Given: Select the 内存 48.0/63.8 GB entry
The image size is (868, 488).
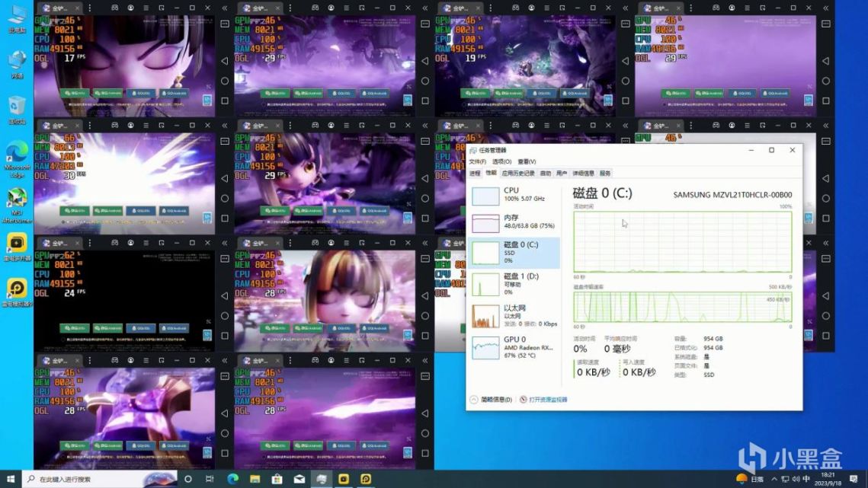Looking at the screenshot, I should click(514, 222).
